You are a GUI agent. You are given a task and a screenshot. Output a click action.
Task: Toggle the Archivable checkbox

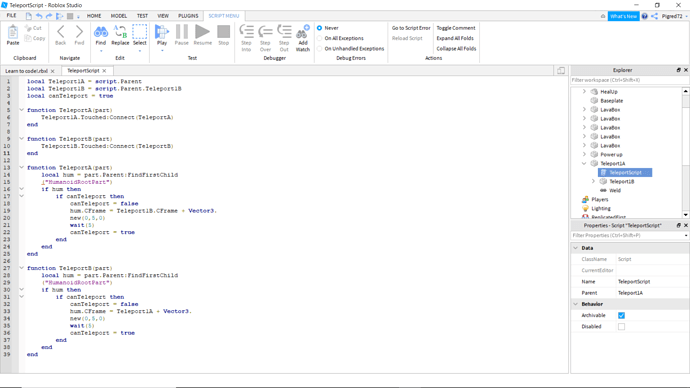[621, 315]
